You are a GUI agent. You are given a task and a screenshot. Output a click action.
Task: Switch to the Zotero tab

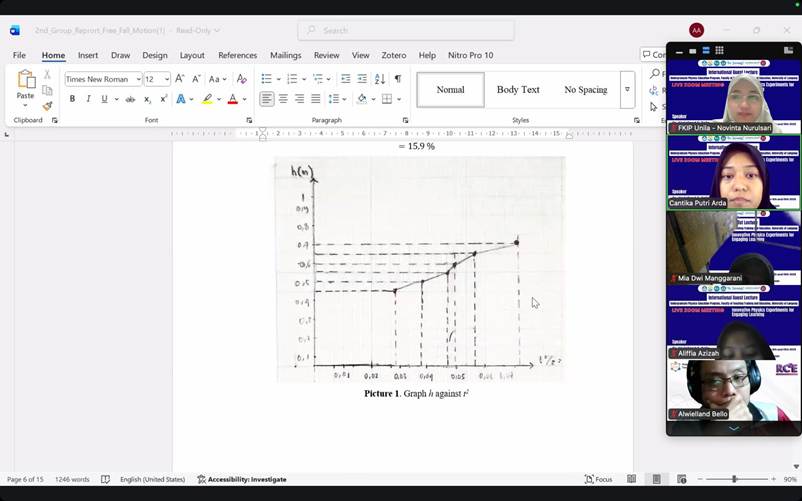[393, 55]
